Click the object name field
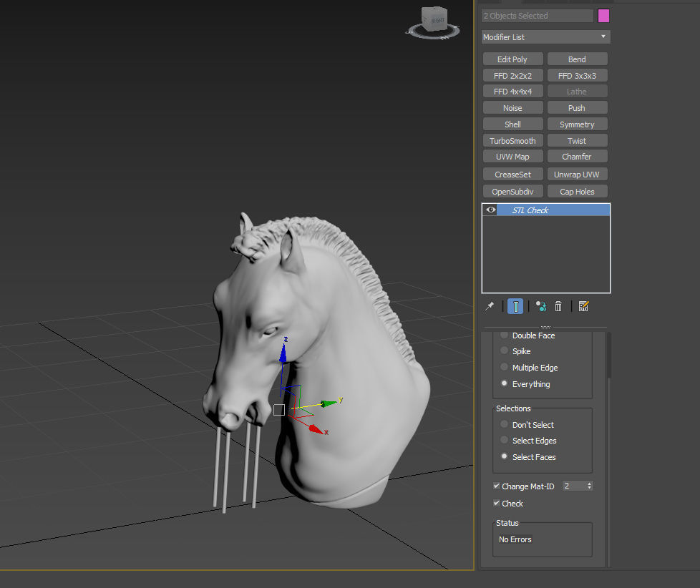This screenshot has width=700, height=588. (538, 16)
